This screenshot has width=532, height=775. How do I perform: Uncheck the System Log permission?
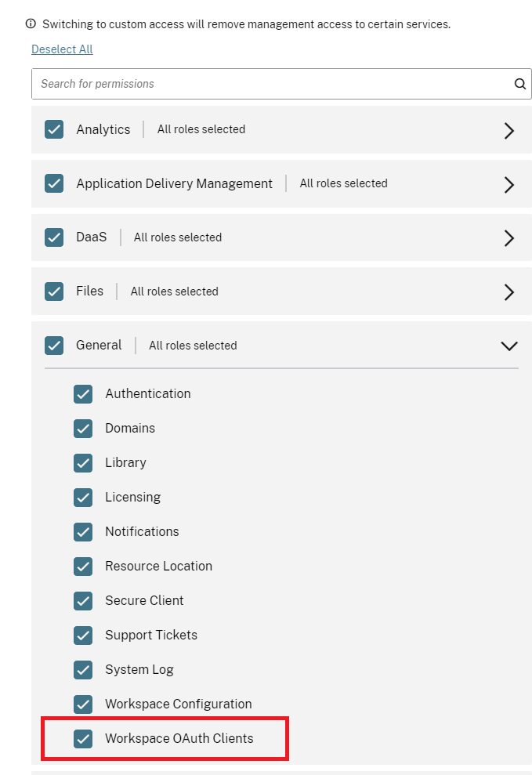pos(83,670)
